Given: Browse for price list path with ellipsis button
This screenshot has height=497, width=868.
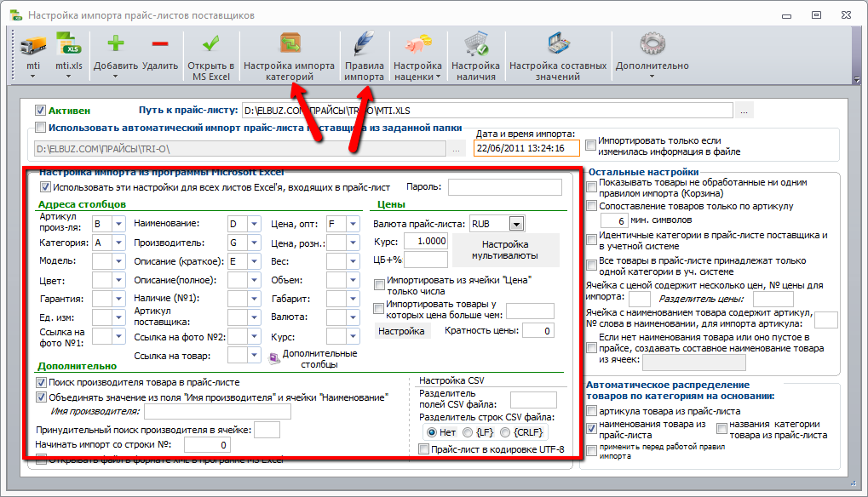Looking at the screenshot, I should click(744, 111).
